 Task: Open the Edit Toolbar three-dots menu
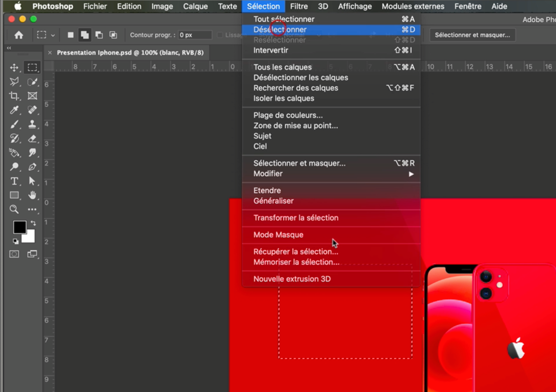click(32, 209)
